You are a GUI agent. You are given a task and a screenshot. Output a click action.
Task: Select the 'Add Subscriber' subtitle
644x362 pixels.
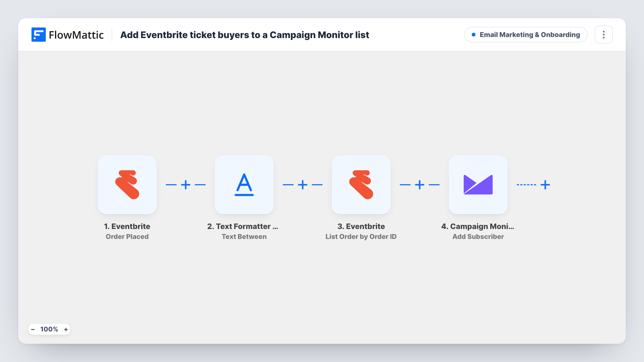point(478,237)
